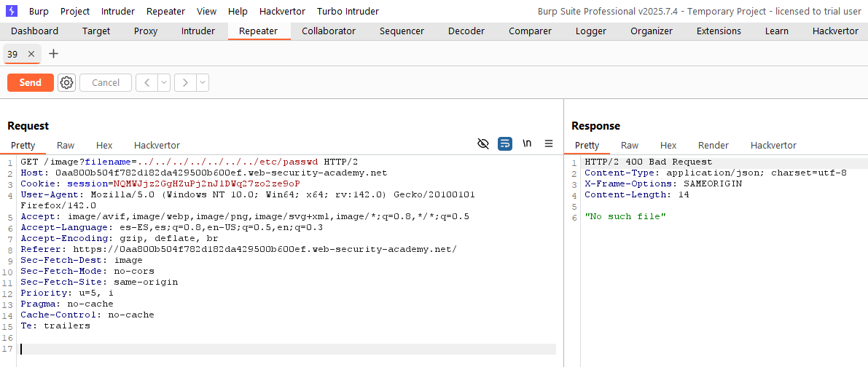
Task: Click the Cancel button
Action: tap(106, 83)
